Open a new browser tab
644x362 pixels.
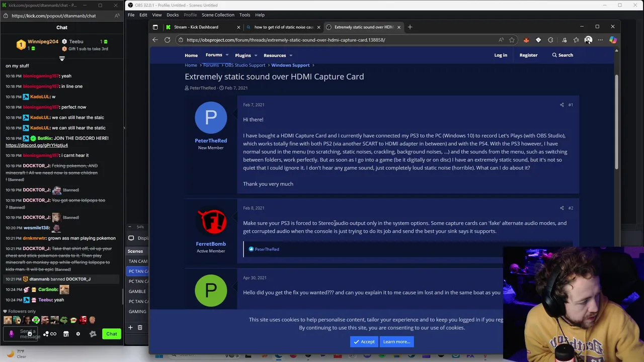tap(410, 27)
